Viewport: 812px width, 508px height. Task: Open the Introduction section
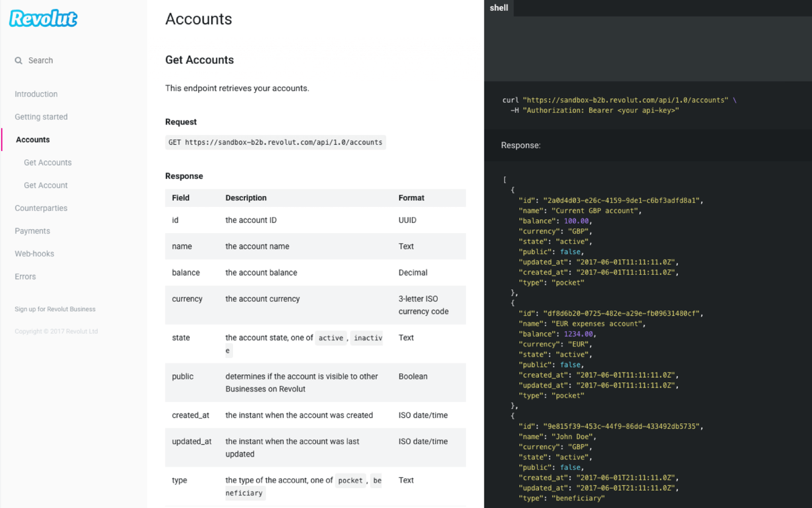36,94
